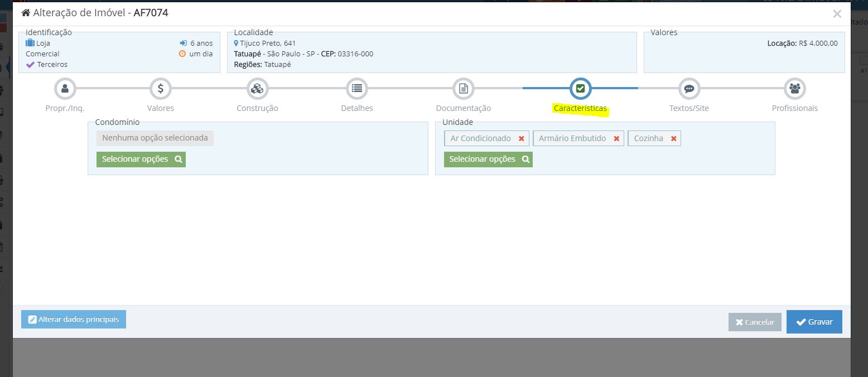
Task: Close the Alteração de Imóvel dialog
Action: click(837, 14)
